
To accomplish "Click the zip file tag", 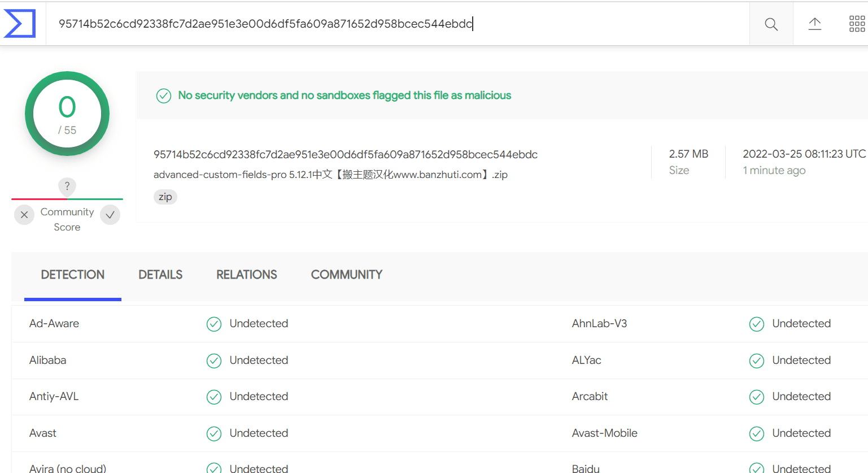I will coord(165,197).
